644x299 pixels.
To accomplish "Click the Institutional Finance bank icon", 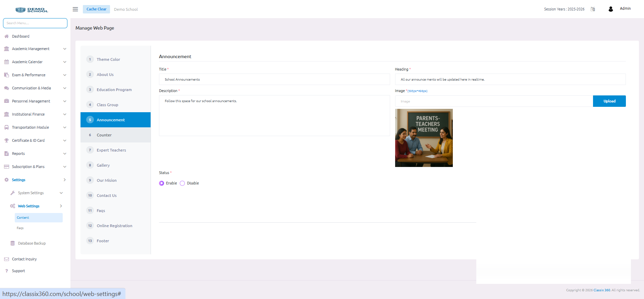I will click(6, 114).
